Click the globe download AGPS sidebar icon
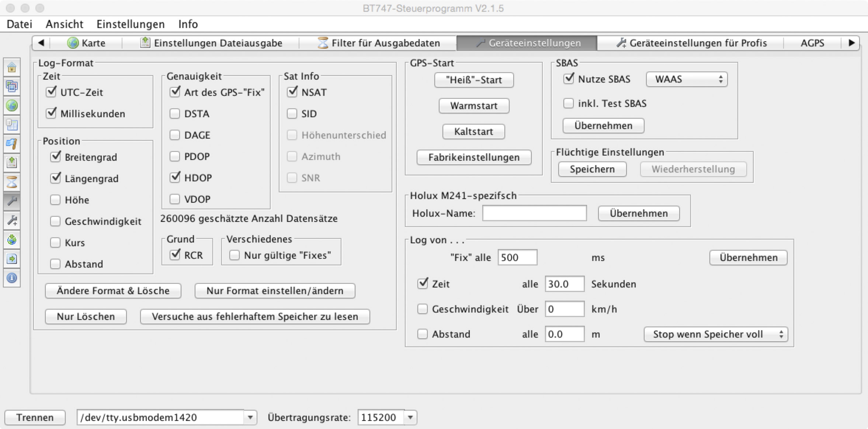868x429 pixels. pyautogui.click(x=12, y=240)
